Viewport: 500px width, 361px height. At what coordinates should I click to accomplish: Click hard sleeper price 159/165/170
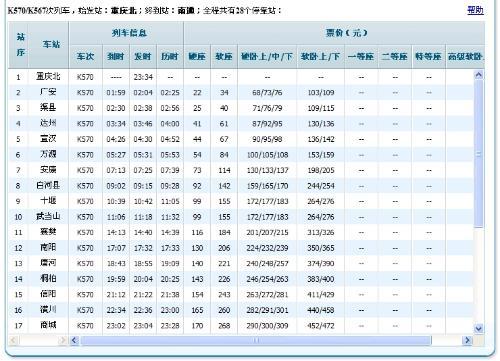(267, 186)
